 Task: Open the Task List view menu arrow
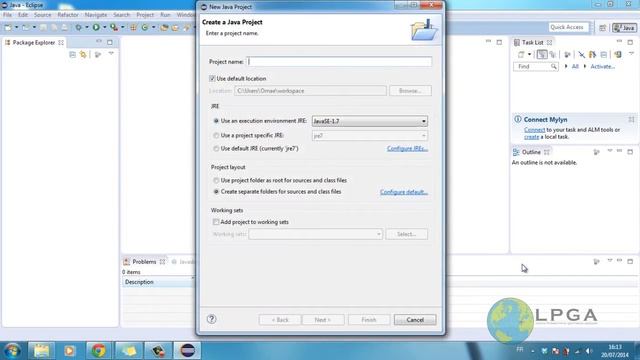pos(631,53)
